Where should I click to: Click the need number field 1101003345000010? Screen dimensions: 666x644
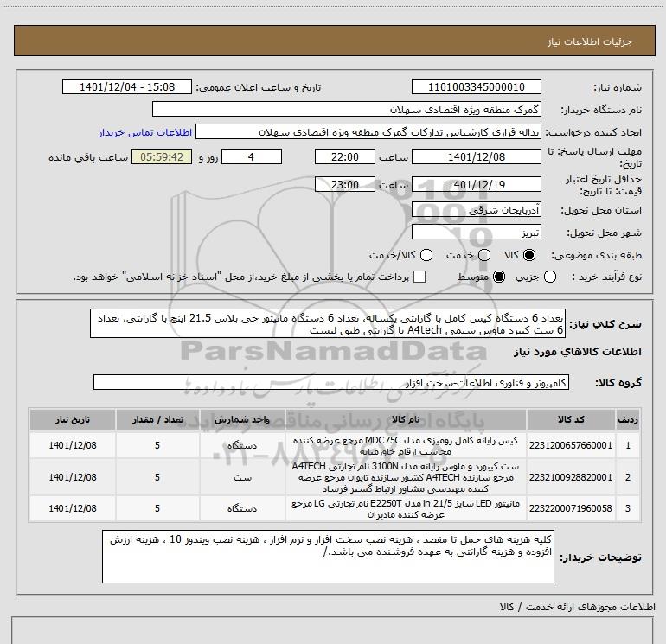point(476,86)
